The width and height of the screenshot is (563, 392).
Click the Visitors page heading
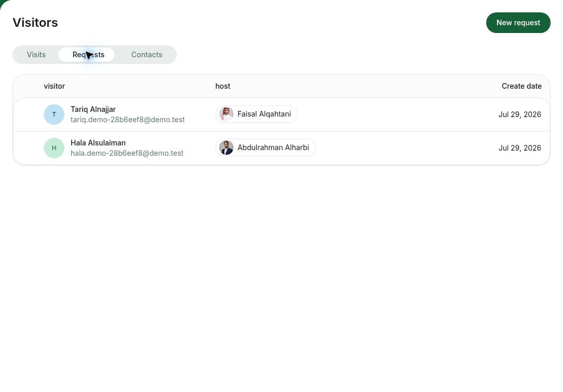[x=35, y=23]
